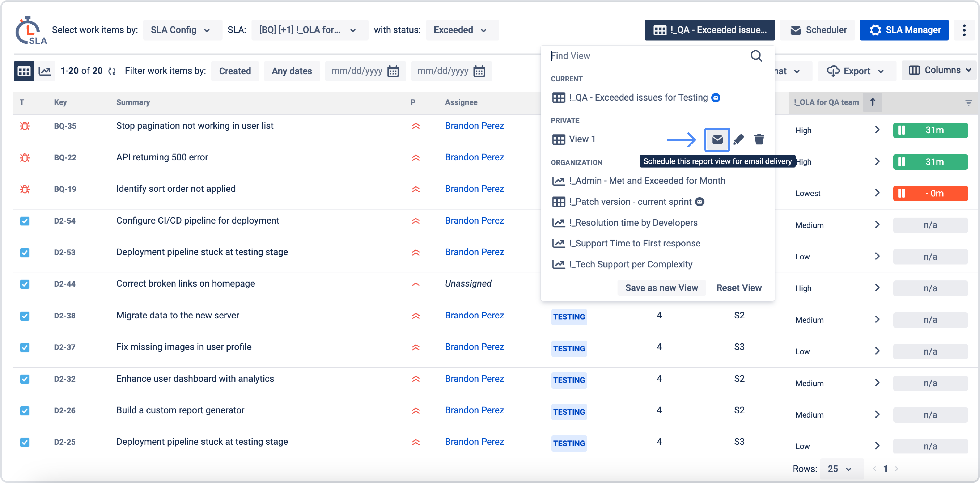Click Save as new View
Image resolution: width=980 pixels, height=483 pixels.
tap(662, 288)
